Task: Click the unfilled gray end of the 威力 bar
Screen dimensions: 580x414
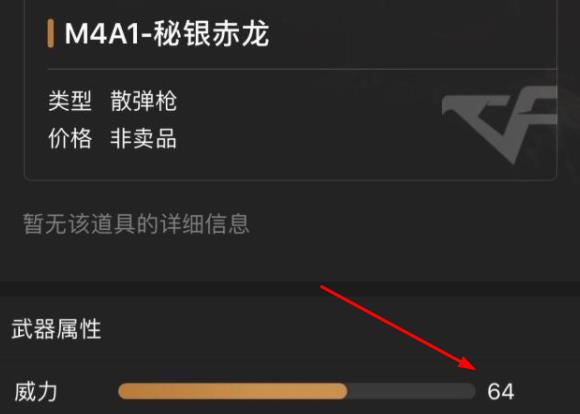Action: click(x=411, y=391)
